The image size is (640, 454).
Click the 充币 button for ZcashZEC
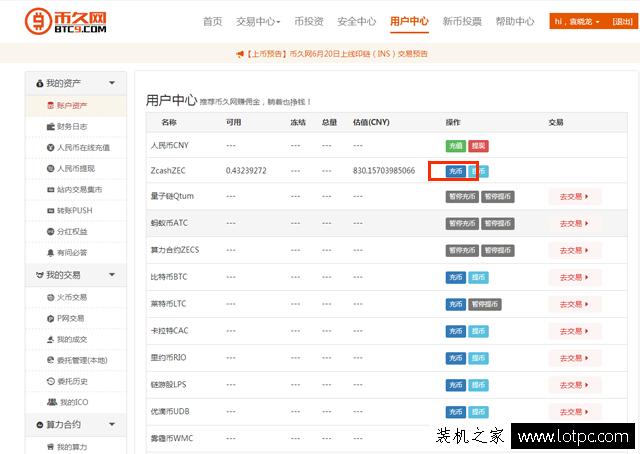click(x=456, y=171)
